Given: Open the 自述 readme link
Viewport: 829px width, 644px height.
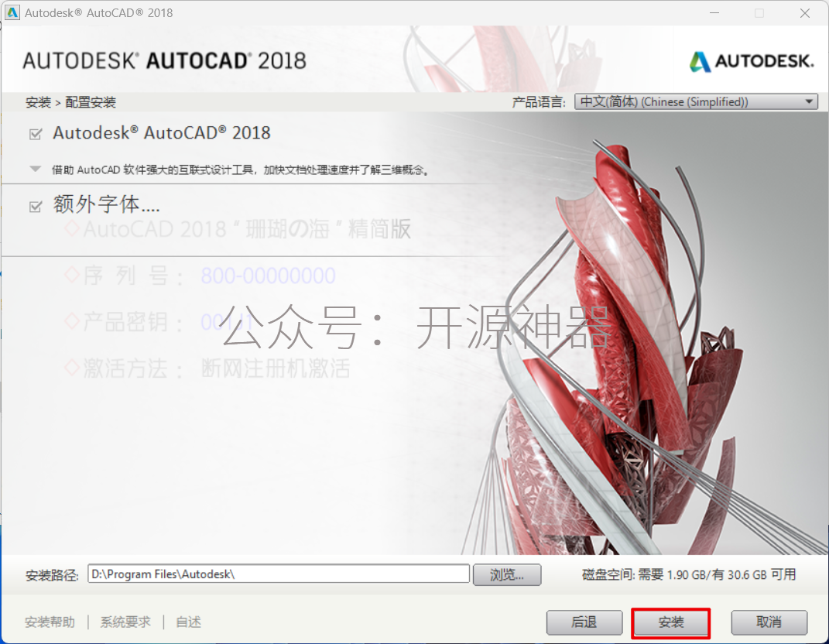Looking at the screenshot, I should click(188, 622).
